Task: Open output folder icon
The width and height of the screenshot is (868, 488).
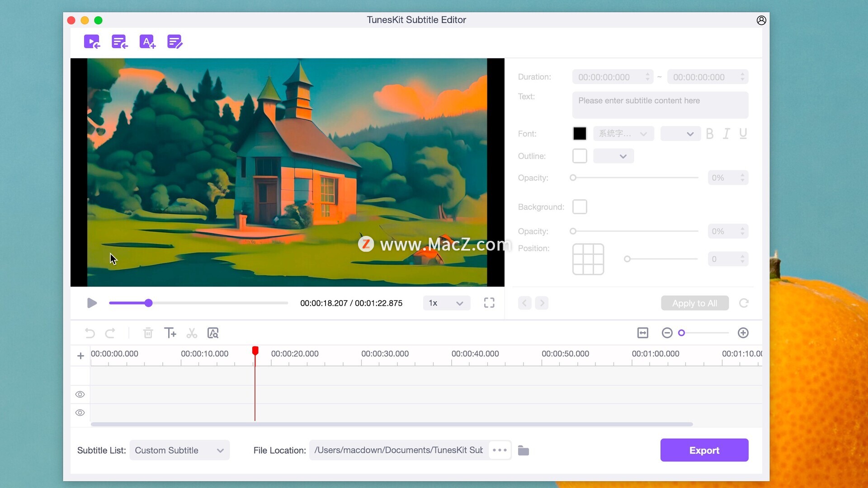Action: [523, 450]
